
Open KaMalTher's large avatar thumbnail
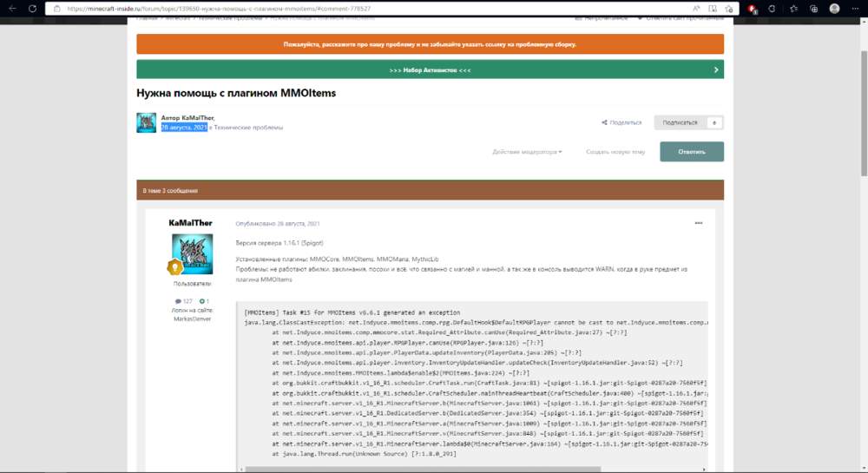click(x=192, y=254)
